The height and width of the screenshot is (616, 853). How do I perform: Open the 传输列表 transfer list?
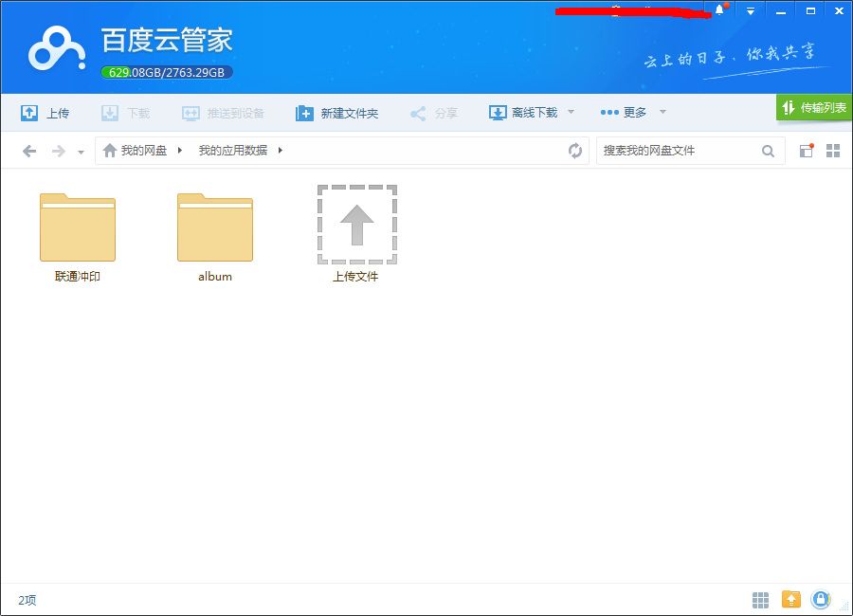point(814,108)
